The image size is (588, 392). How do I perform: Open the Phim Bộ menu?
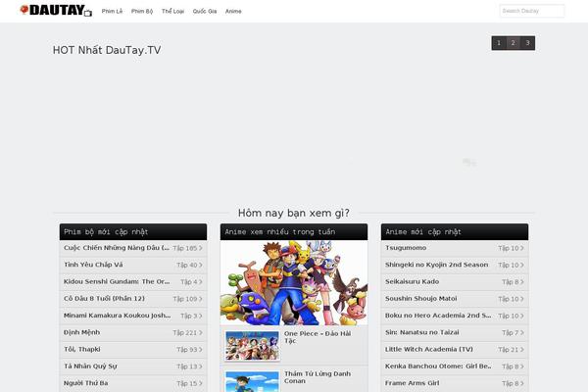click(142, 11)
